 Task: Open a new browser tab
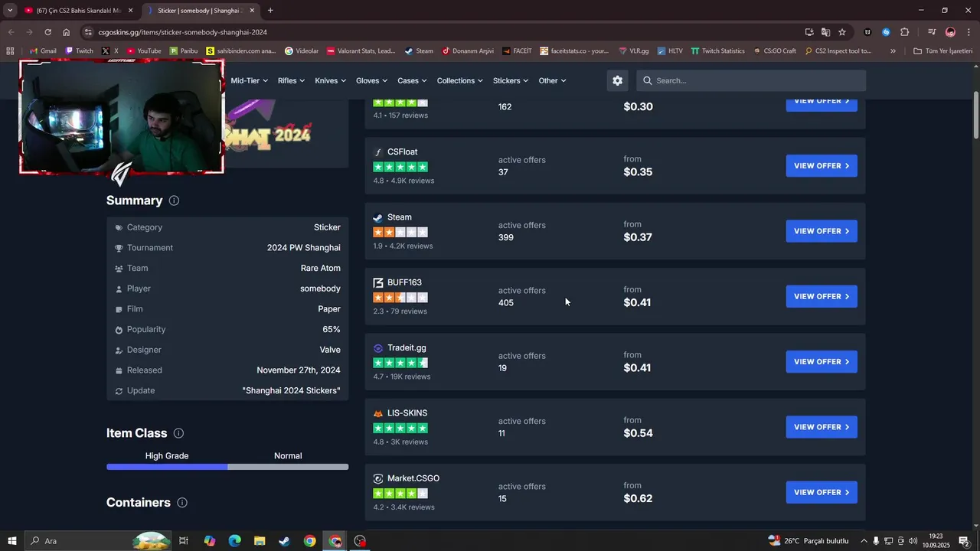click(270, 11)
